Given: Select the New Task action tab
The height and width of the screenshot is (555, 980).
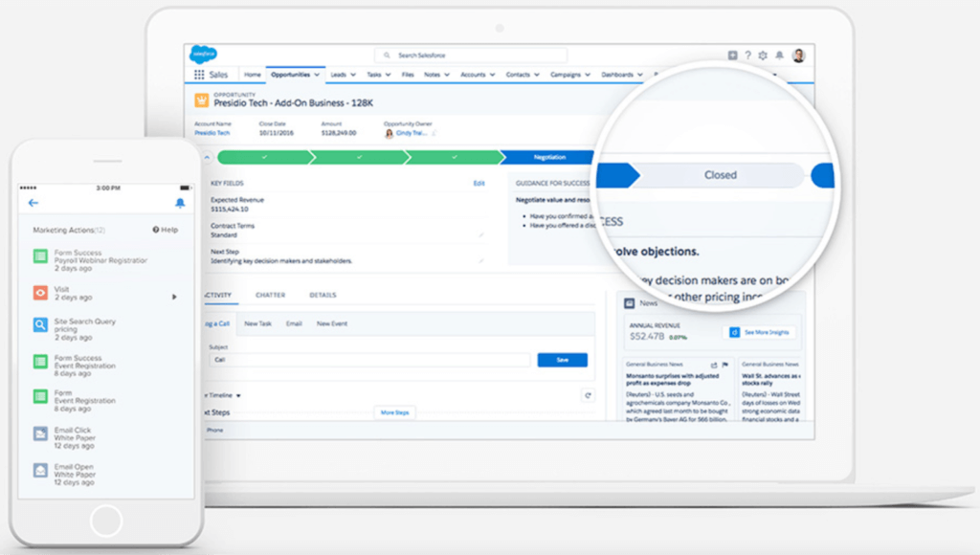Looking at the screenshot, I should point(257,323).
